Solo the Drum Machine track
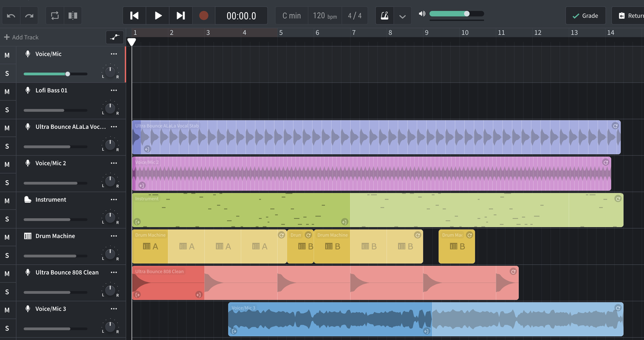Viewport: 644px width, 340px height. click(x=7, y=256)
